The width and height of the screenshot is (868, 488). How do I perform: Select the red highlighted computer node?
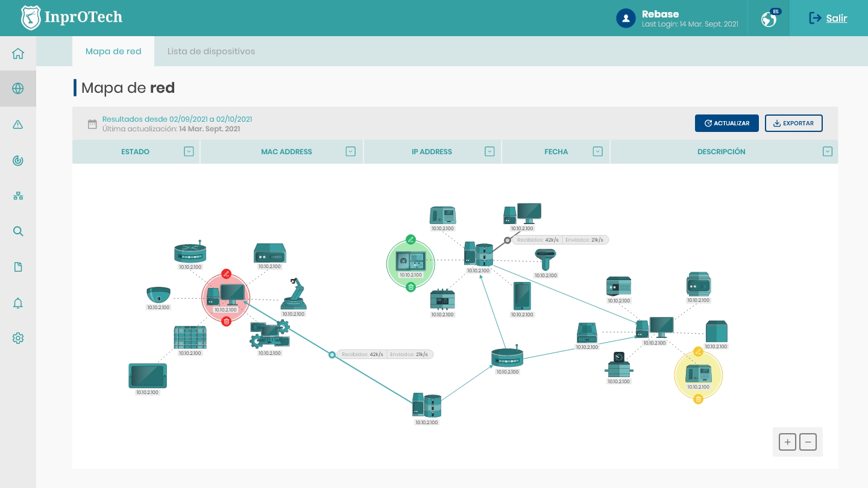coord(225,298)
